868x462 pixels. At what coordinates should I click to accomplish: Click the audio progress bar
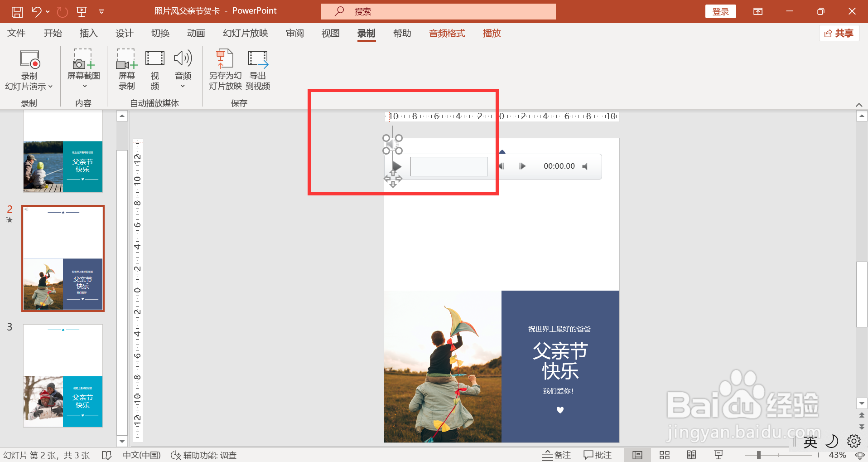(449, 166)
